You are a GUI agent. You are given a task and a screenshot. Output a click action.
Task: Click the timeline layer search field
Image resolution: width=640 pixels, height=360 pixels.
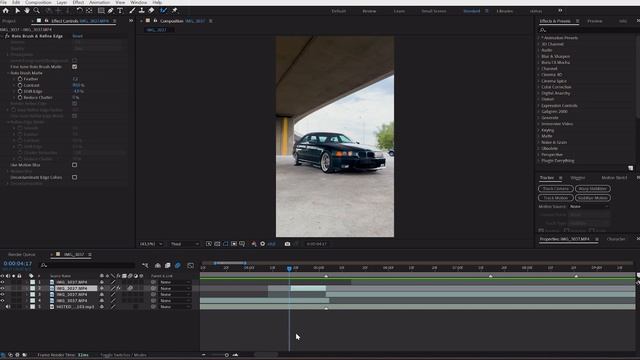click(x=88, y=265)
